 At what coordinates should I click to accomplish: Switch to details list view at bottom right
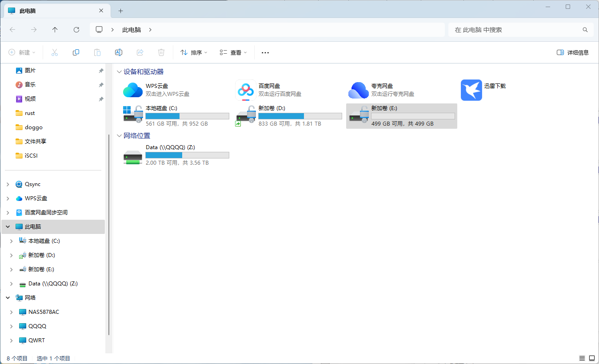[582, 358]
